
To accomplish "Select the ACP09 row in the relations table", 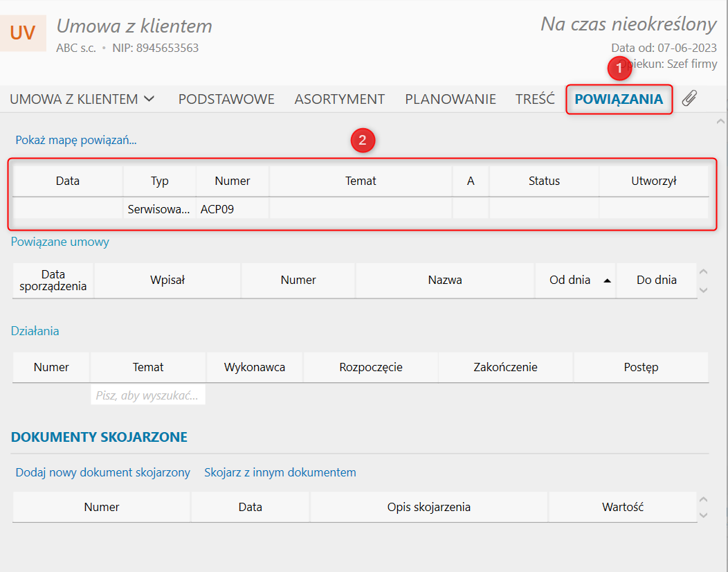I will pyautogui.click(x=233, y=208).
